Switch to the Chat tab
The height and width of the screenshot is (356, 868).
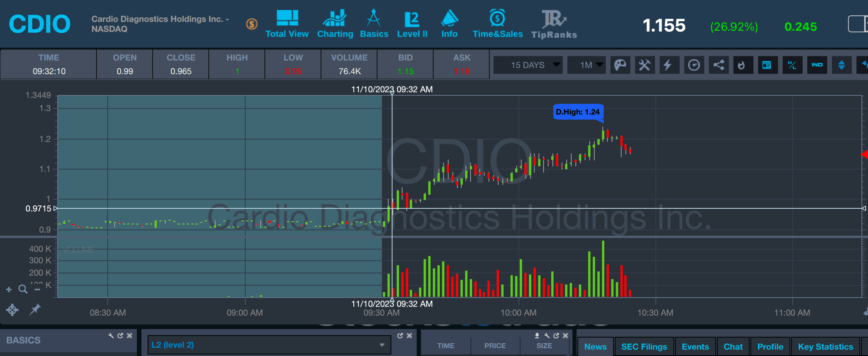click(733, 346)
